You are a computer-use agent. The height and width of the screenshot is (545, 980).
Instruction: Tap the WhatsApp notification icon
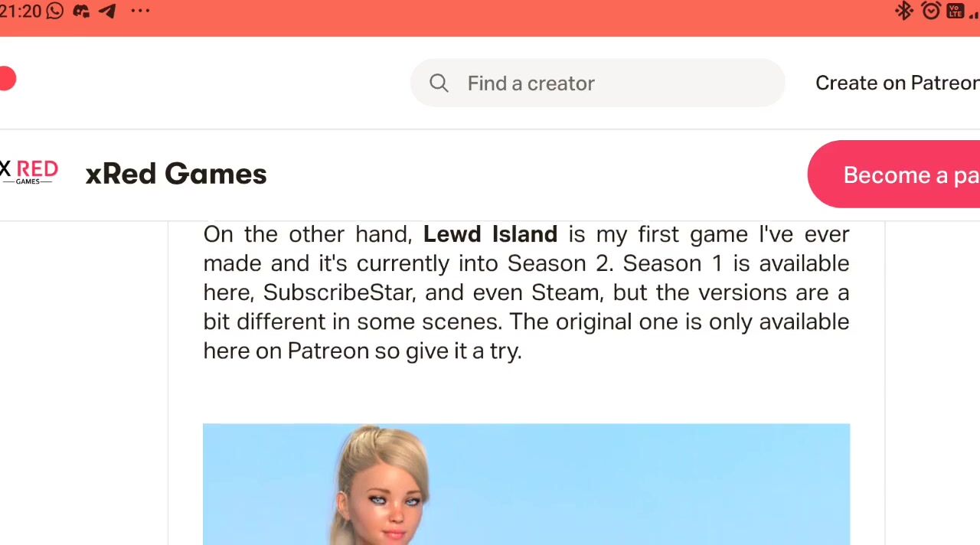click(x=55, y=11)
